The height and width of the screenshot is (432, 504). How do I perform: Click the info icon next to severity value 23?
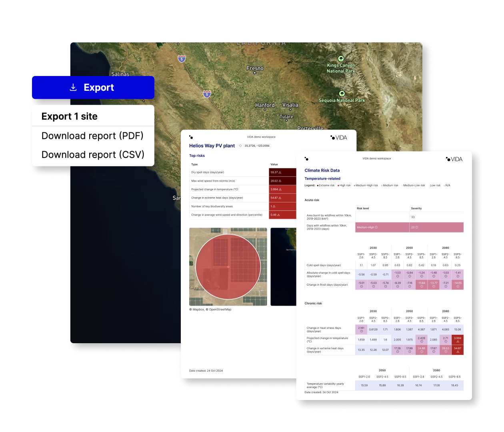[x=417, y=227]
